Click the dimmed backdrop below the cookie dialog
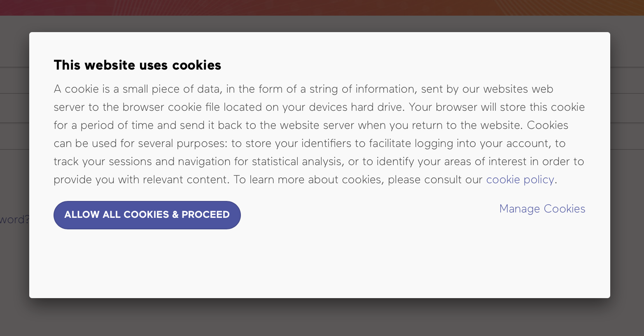Screen dimensions: 644x336 coord(321,318)
